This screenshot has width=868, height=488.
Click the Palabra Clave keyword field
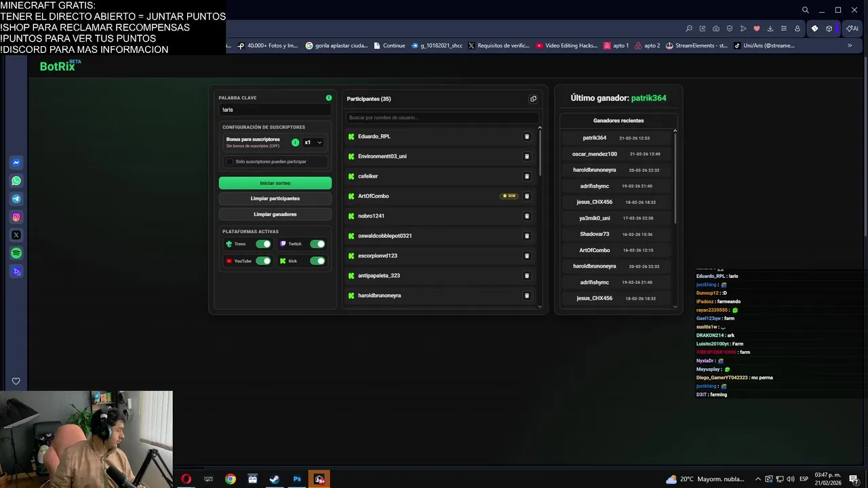tap(275, 110)
